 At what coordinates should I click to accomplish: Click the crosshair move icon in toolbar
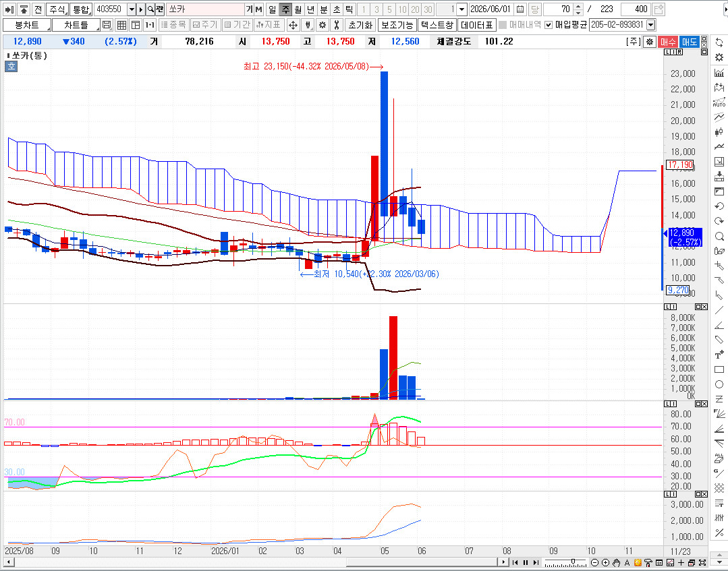point(293,25)
